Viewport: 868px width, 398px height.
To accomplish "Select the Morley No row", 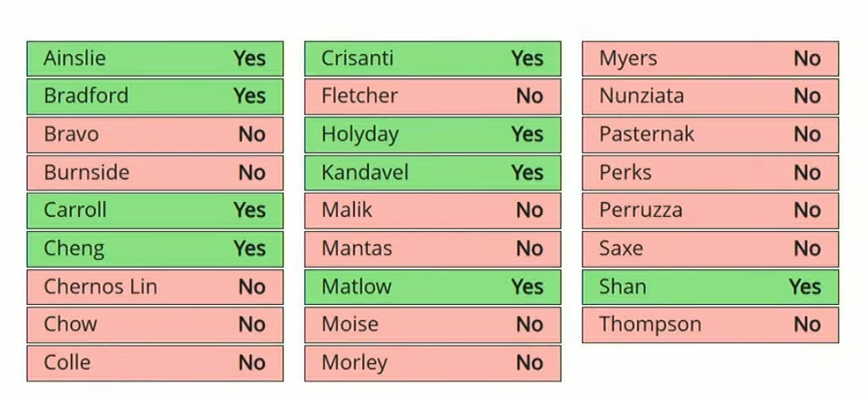I will coord(432,363).
